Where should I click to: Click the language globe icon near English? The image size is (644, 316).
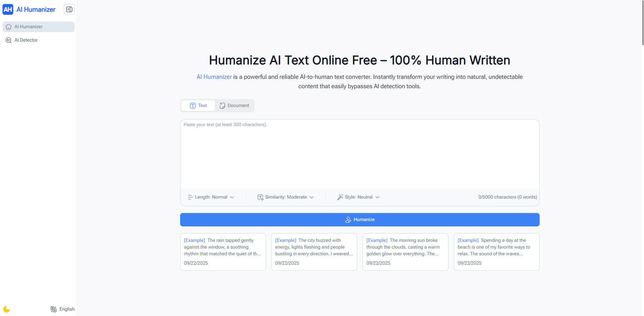pos(53,309)
